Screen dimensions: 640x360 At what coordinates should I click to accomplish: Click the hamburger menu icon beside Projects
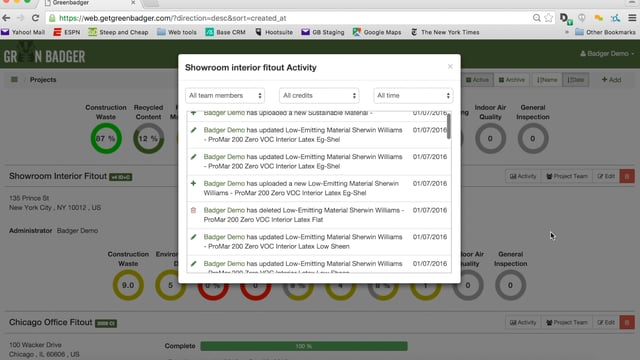tap(14, 80)
